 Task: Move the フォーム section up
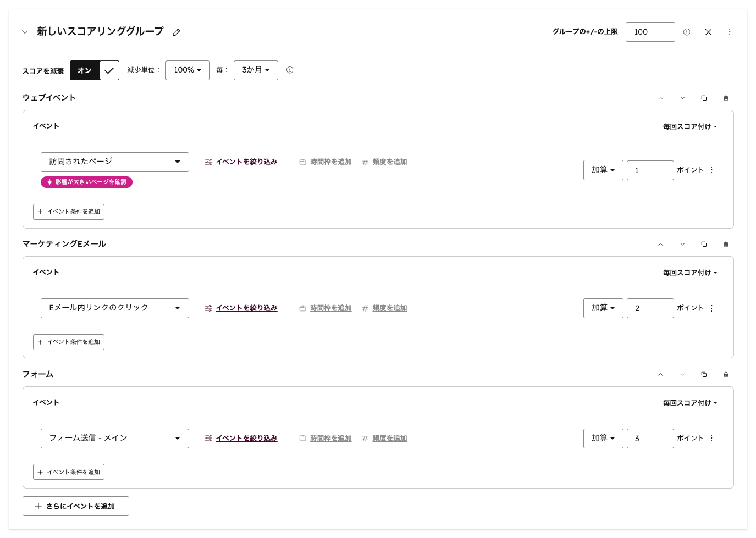(x=660, y=374)
